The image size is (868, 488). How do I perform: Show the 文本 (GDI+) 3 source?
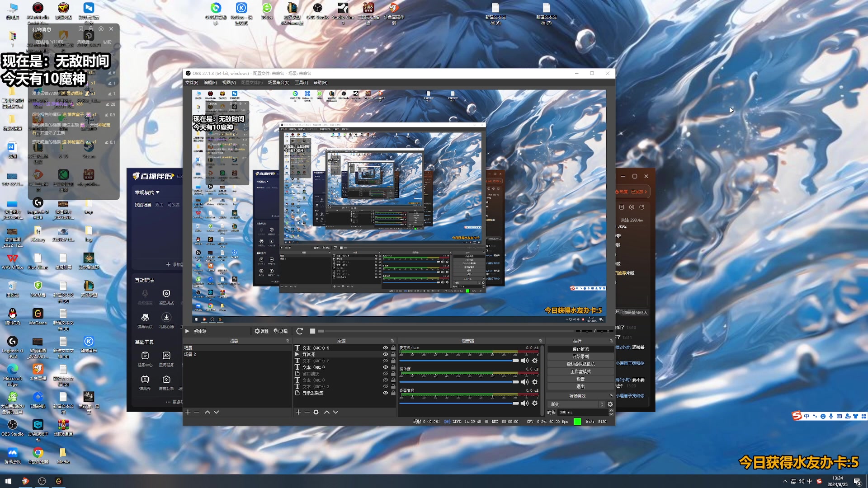coord(386,386)
